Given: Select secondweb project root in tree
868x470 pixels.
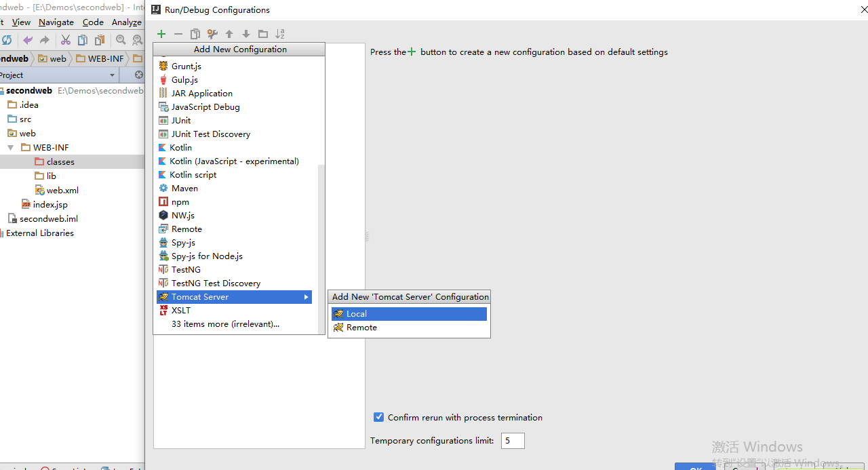Looking at the screenshot, I should click(x=29, y=90).
